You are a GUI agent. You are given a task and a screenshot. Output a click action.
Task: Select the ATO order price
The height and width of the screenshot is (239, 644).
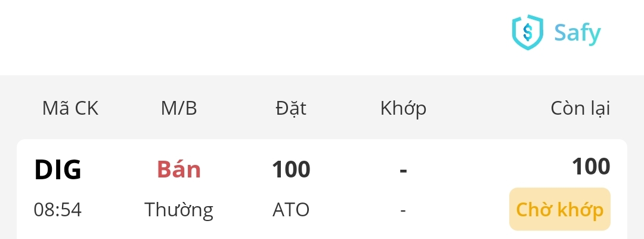click(x=291, y=210)
